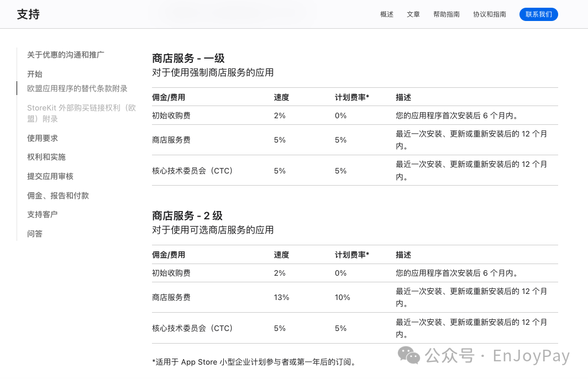
Task: Jump to 问答 in the sidebar
Action: [34, 234]
